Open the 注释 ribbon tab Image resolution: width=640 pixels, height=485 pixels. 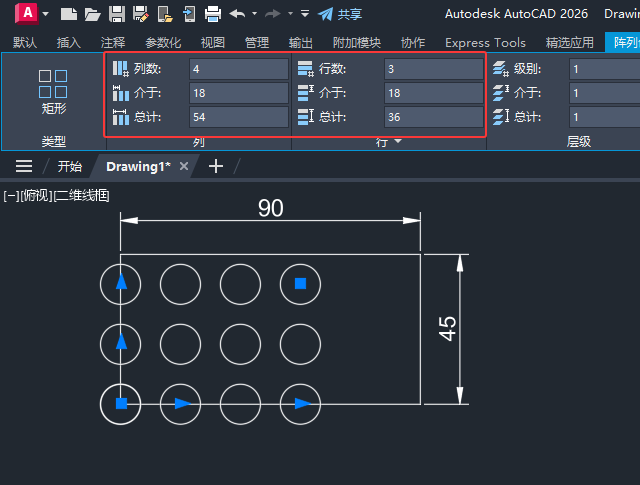click(113, 42)
